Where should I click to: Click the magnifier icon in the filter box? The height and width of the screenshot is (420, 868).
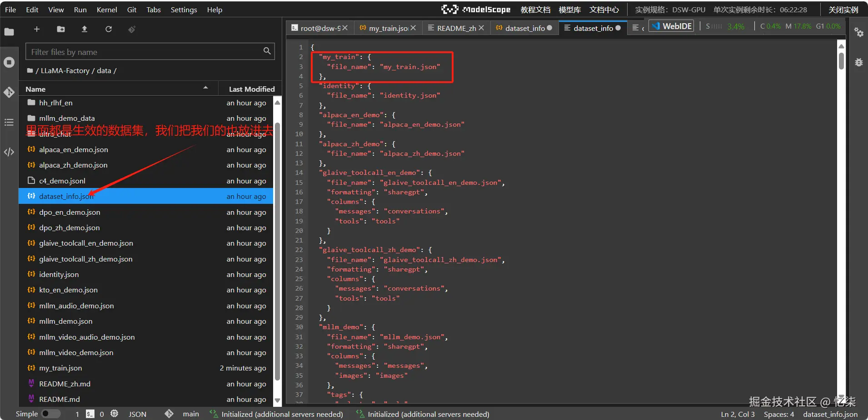[x=267, y=51]
